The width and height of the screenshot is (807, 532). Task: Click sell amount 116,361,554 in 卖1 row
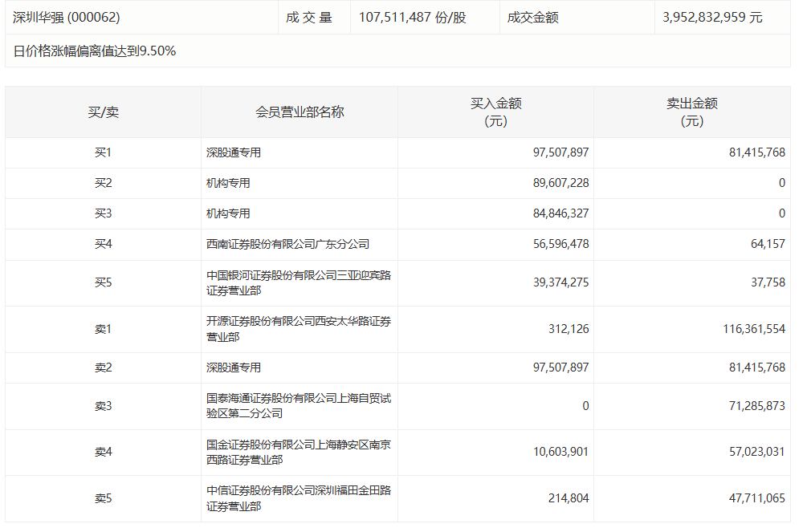click(x=743, y=329)
